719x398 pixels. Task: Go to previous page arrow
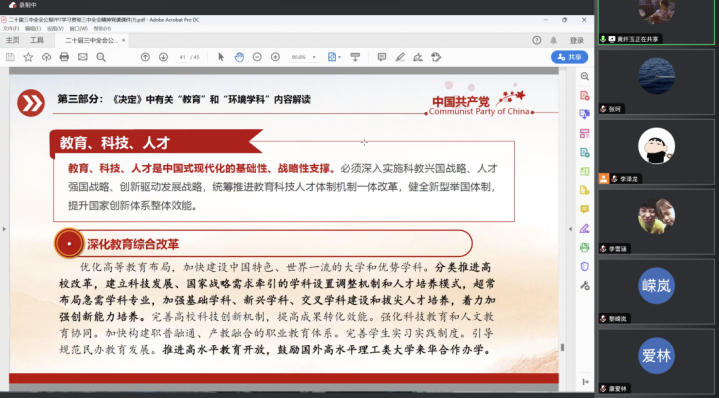(145, 57)
